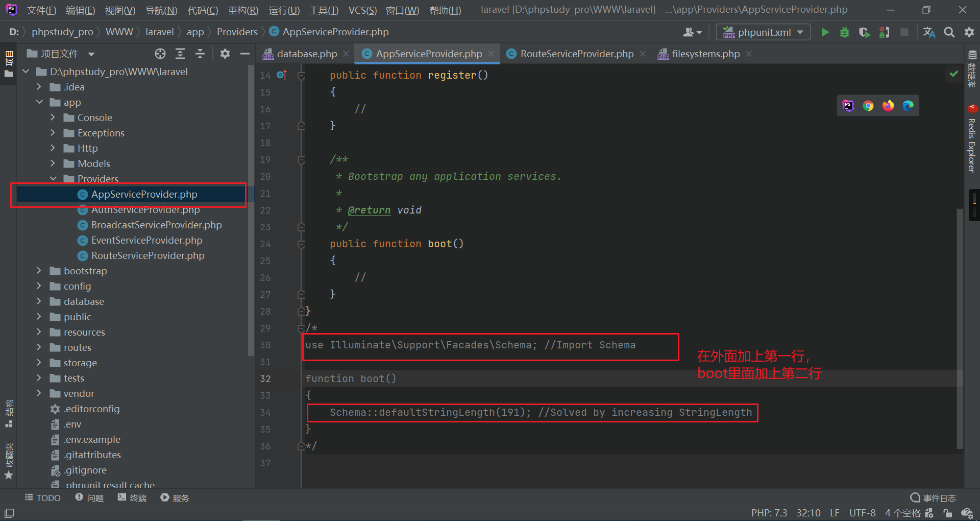Open the Problems tool window
Viewport: 980px width, 521px height.
coord(89,498)
